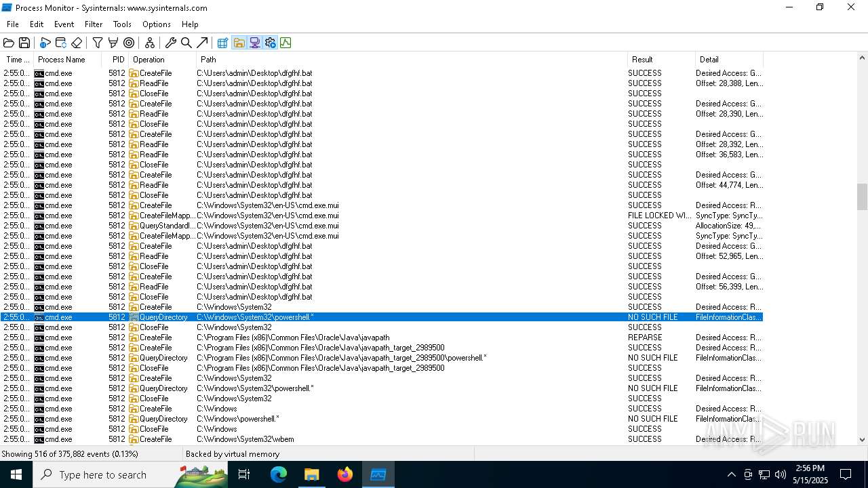Clear the display with the eraser icon
The width and height of the screenshot is (868, 488).
(77, 43)
